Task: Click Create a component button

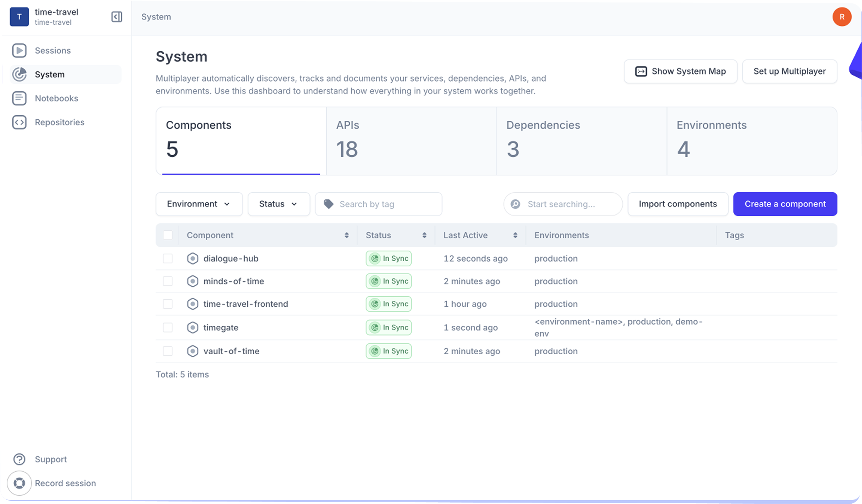Action: pos(785,204)
